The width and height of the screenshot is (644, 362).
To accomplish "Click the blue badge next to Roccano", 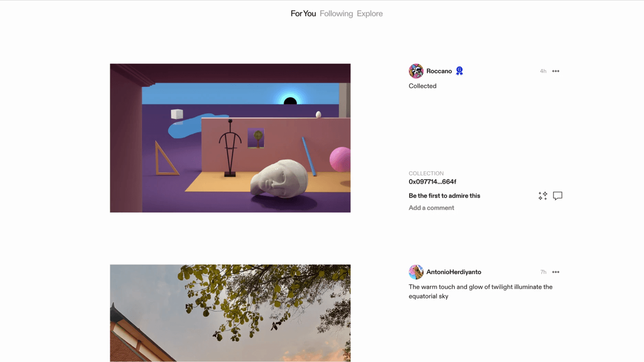I will point(459,71).
